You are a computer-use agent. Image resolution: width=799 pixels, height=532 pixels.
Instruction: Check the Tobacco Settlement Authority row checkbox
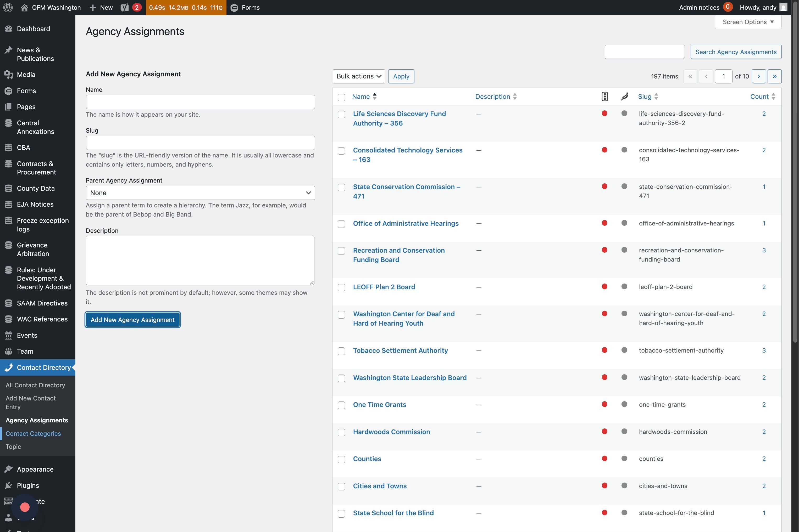pyautogui.click(x=341, y=351)
